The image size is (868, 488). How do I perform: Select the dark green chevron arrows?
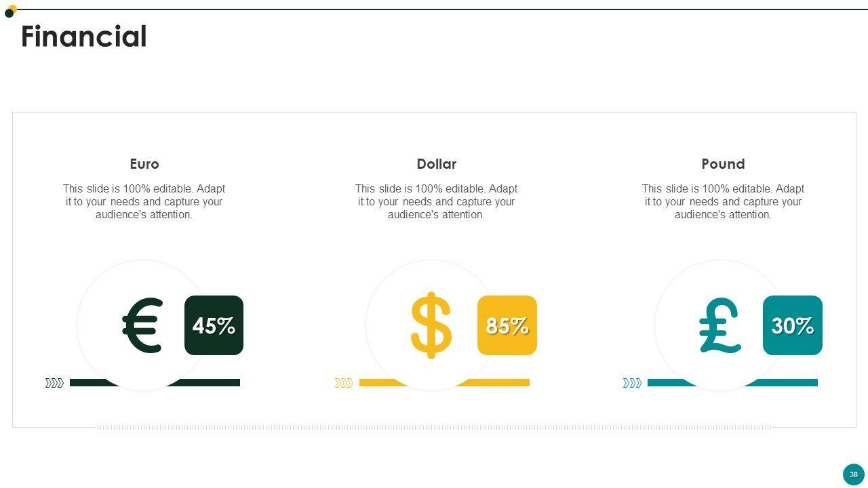tap(54, 383)
